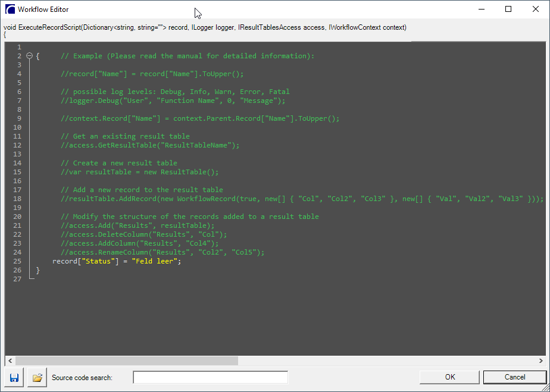Click the horizontal scrollbar thumb
The image size is (550, 392).
[x=127, y=360]
